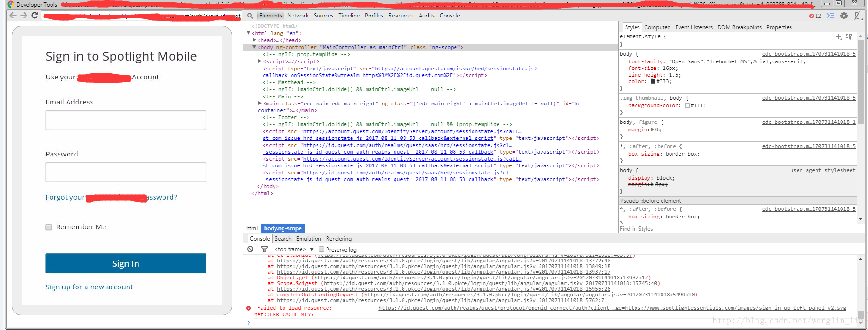Switch to the Elements panel tab
The height and width of the screenshot is (330, 868).
tap(270, 16)
